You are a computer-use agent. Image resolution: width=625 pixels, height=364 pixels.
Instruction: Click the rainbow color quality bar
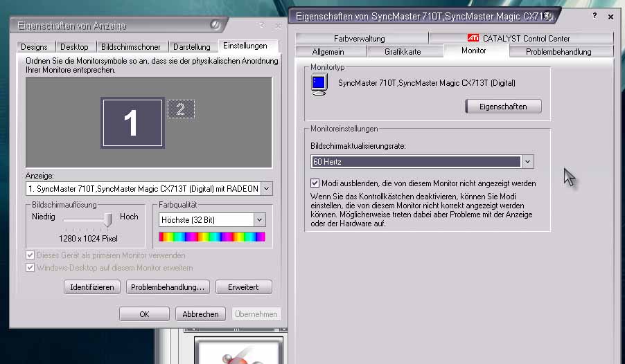[212, 237]
